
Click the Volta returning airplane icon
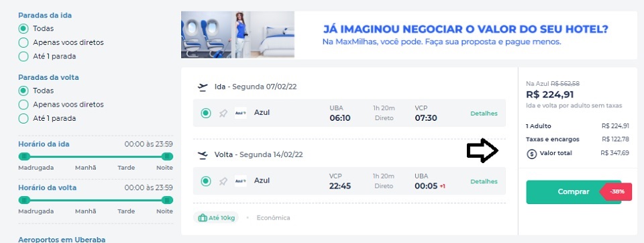pos(203,154)
